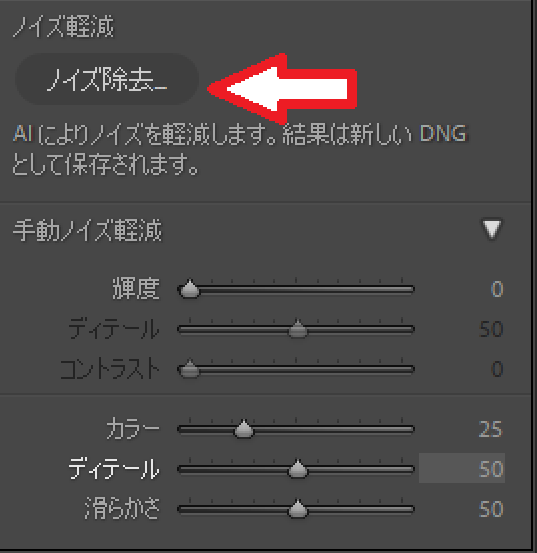Click the ノイズ軽減 panel title
Image resolution: width=537 pixels, height=553 pixels.
63,27
